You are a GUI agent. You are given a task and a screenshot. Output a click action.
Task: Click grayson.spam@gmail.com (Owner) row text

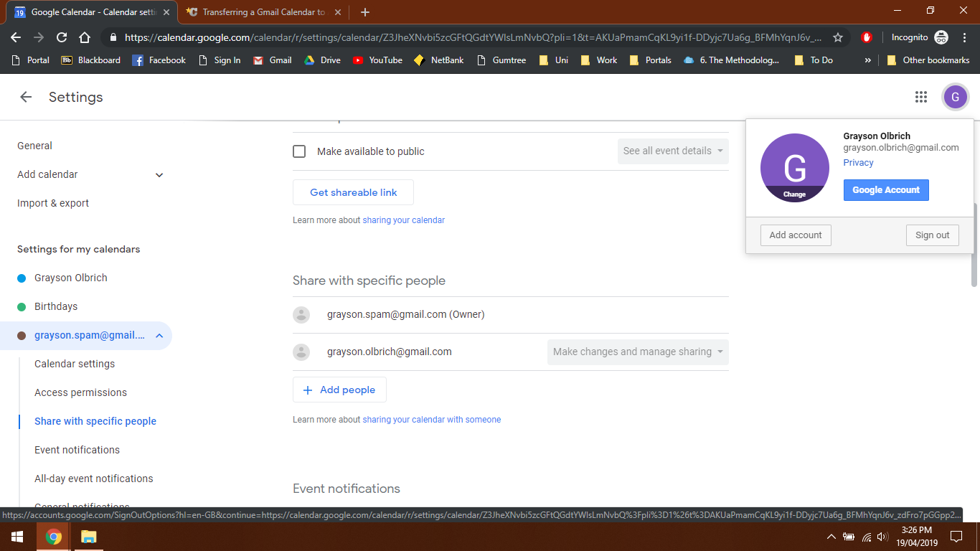pyautogui.click(x=405, y=314)
